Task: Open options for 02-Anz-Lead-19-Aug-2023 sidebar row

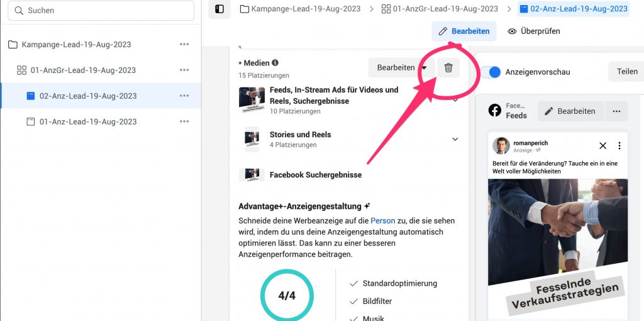Action: [x=184, y=96]
